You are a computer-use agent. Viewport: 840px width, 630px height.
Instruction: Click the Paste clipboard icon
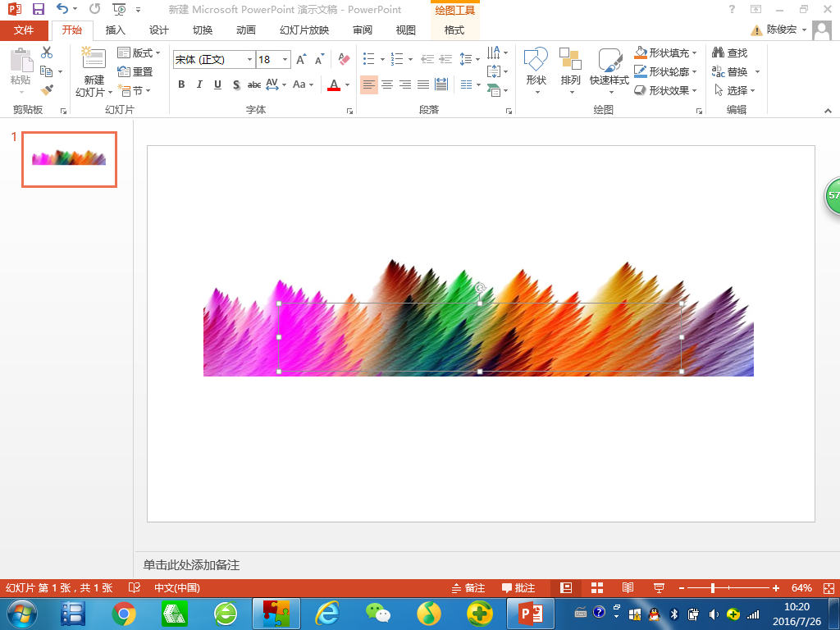click(21, 60)
